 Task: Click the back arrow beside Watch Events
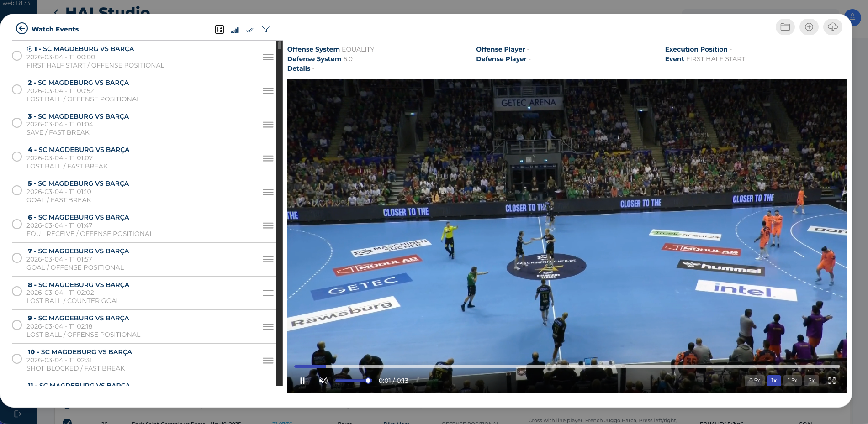(22, 29)
